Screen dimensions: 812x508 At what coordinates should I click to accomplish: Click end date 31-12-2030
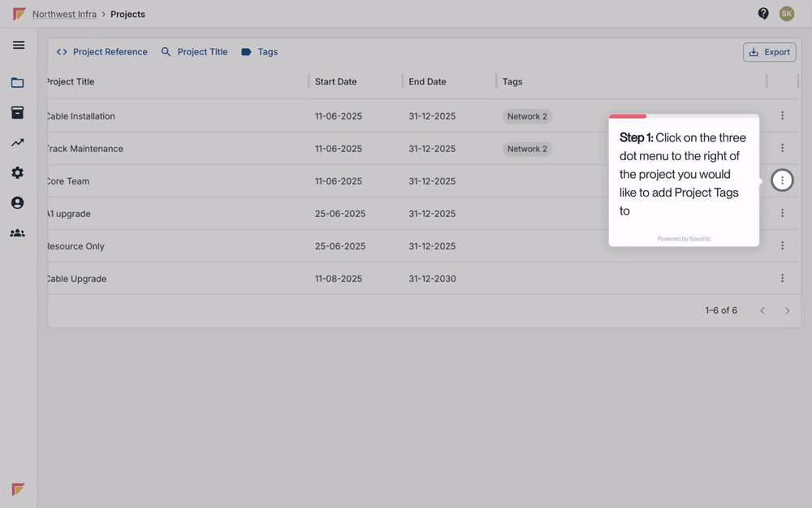433,278
